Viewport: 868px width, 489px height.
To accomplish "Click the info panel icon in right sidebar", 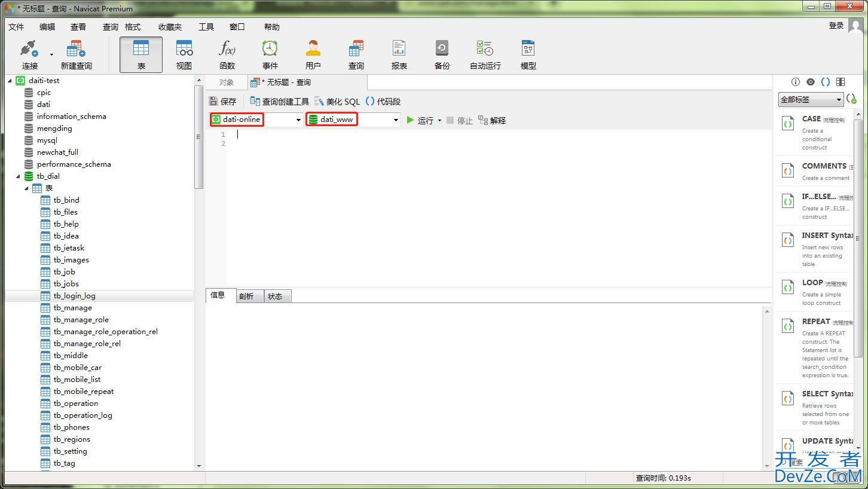I will click(796, 82).
